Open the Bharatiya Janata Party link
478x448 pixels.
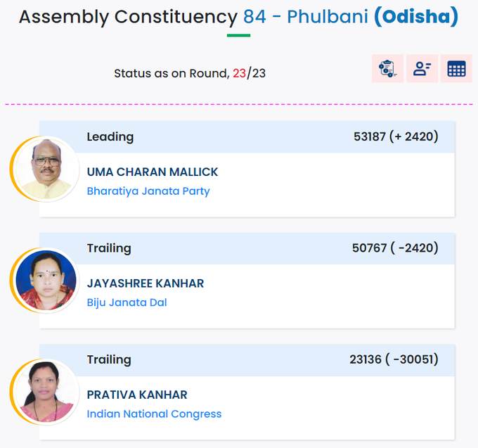148,191
